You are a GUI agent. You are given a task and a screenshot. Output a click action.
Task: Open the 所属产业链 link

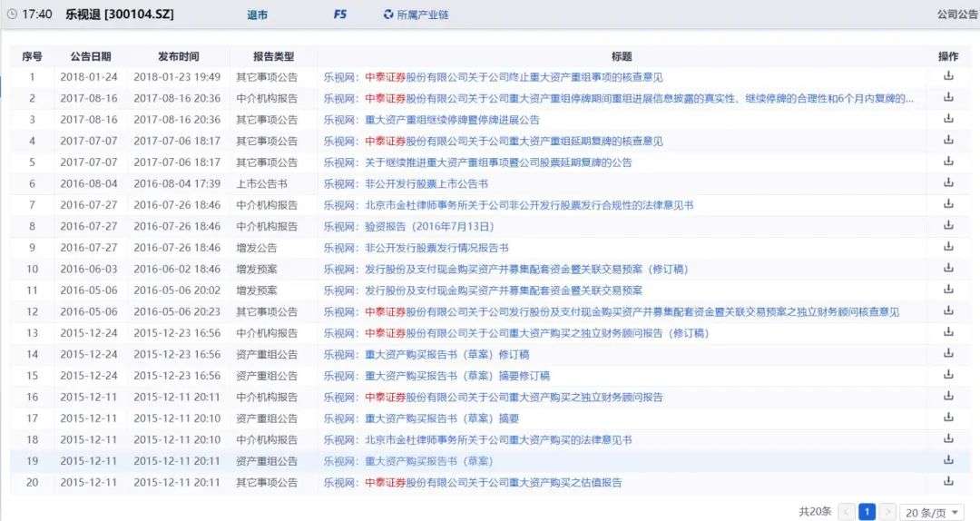tap(423, 15)
